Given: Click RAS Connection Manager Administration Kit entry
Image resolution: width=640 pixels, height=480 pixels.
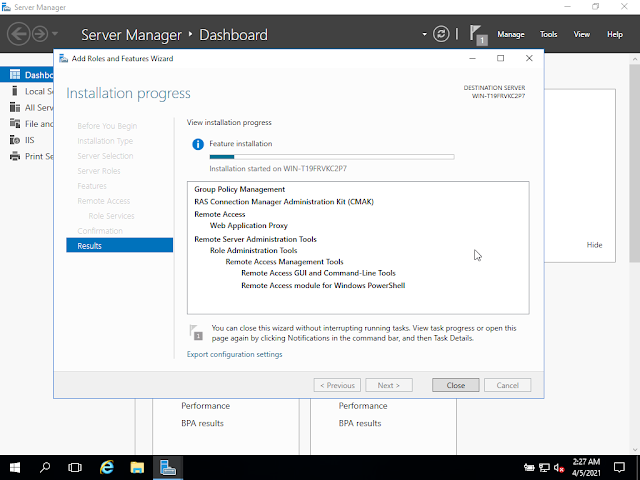Looking at the screenshot, I should tap(284, 202).
